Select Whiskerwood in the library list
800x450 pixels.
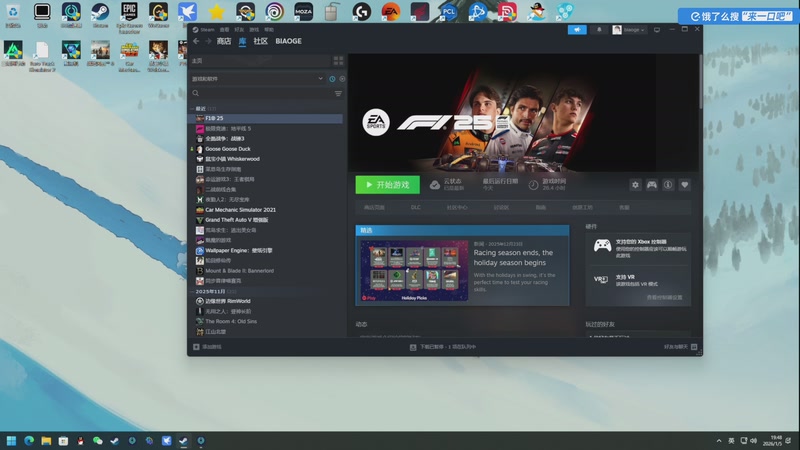266,159
